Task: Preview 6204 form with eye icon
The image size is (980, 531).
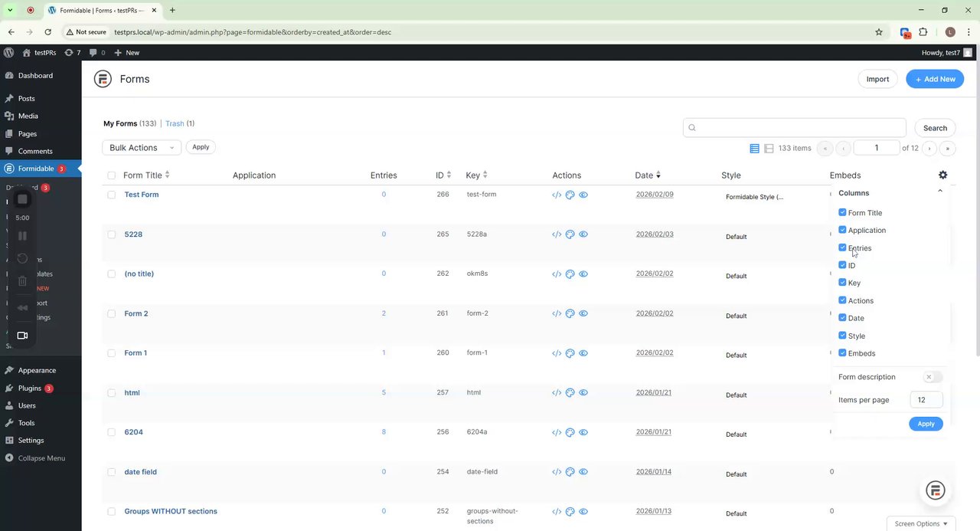Action: click(583, 432)
